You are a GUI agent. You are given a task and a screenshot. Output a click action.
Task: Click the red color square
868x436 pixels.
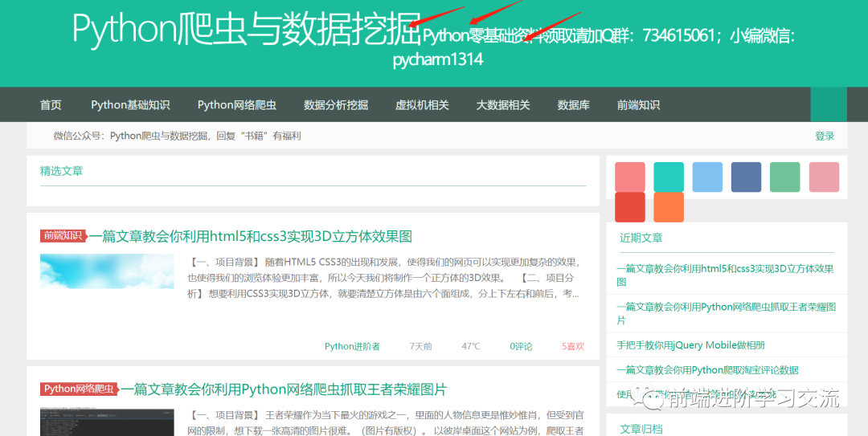coord(630,207)
